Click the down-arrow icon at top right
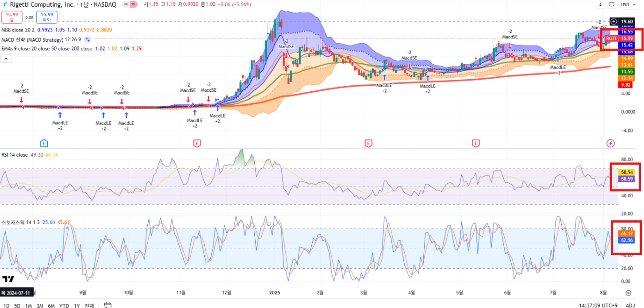 pos(600,4)
